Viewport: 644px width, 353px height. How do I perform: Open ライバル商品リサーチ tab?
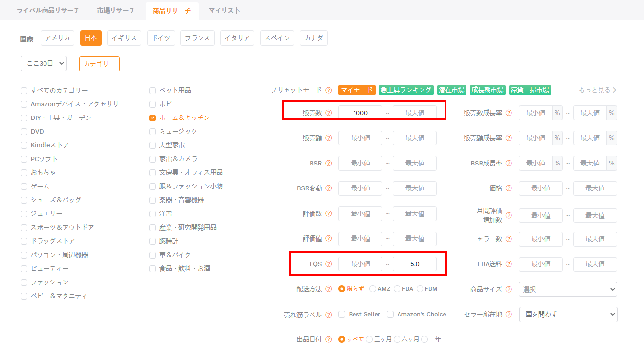point(48,10)
